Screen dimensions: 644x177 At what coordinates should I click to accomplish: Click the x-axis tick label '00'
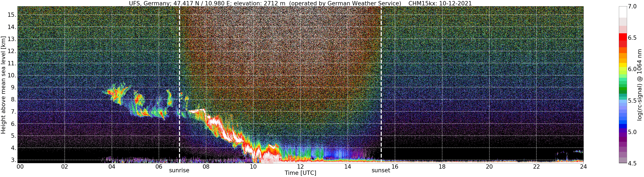(20, 166)
